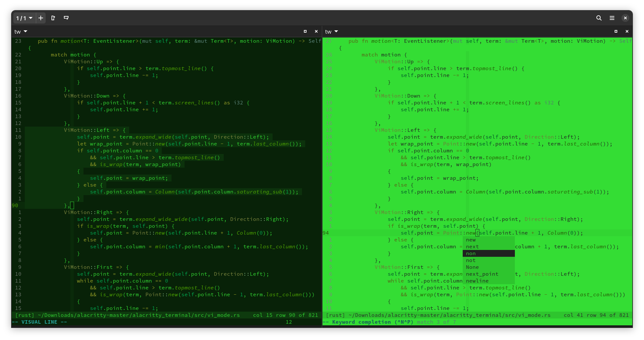This screenshot has height=340, width=644.
Task: Close the right terminal pane
Action: click(627, 31)
